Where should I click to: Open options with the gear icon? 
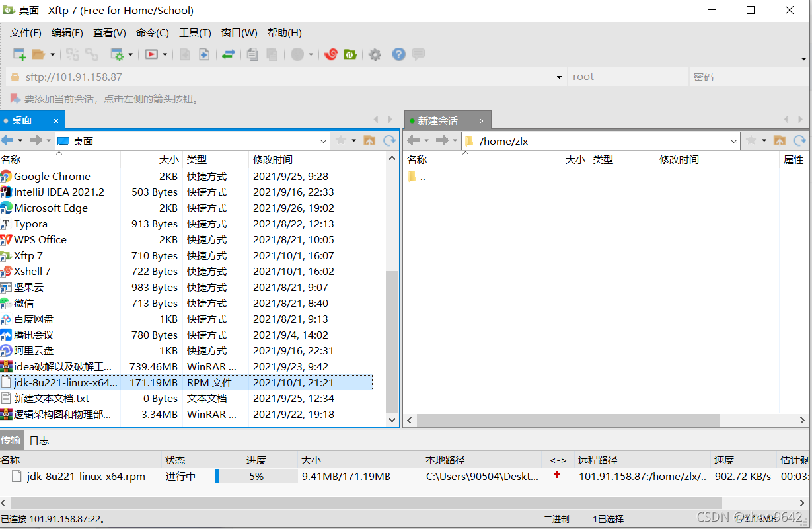(x=375, y=54)
